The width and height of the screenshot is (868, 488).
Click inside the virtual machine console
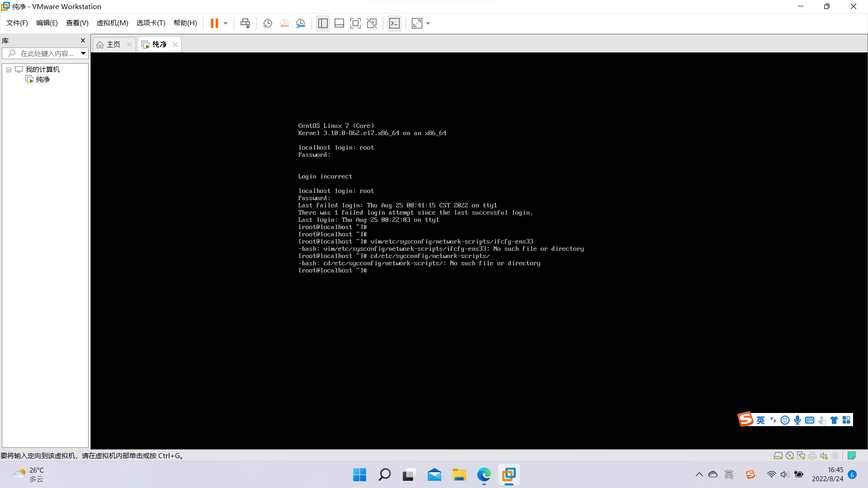click(x=479, y=251)
